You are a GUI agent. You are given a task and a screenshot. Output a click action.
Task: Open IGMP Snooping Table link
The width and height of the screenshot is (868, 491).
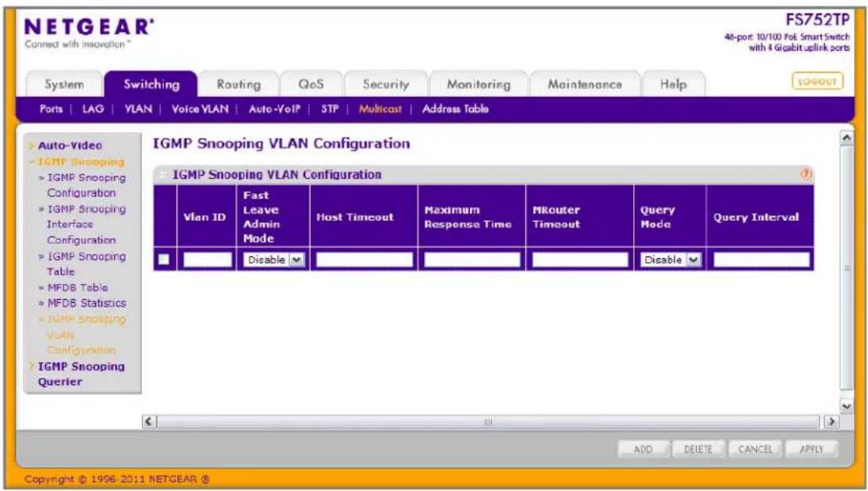click(x=86, y=264)
